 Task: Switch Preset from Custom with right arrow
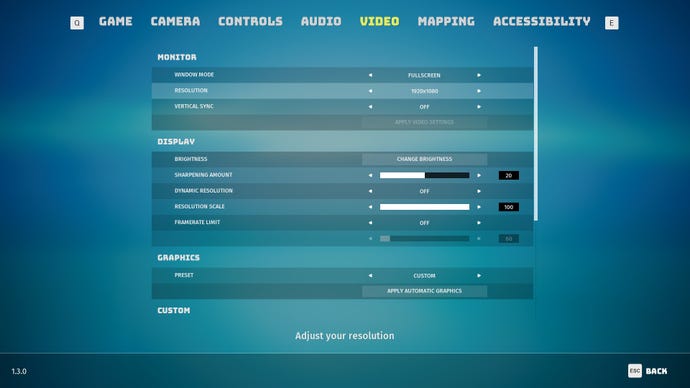pos(479,276)
